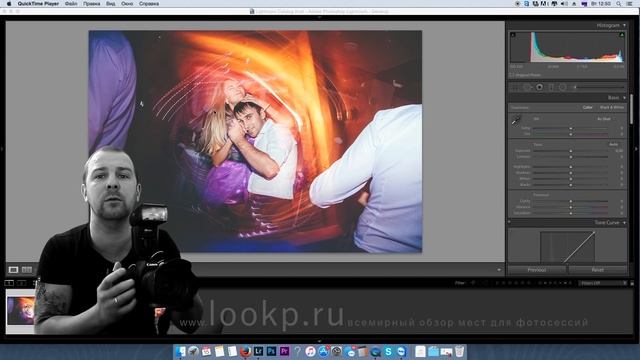Click the second window display icon

pyautogui.click(x=21, y=283)
